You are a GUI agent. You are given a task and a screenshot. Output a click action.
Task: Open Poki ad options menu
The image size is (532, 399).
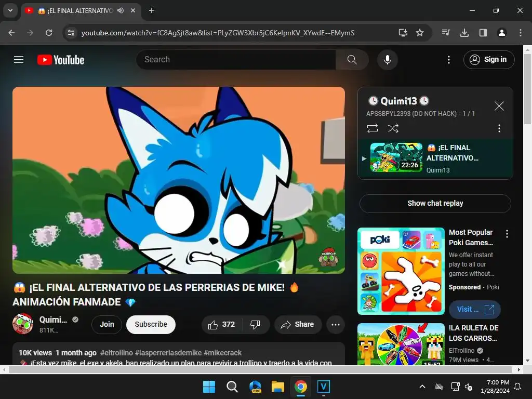pyautogui.click(x=507, y=234)
